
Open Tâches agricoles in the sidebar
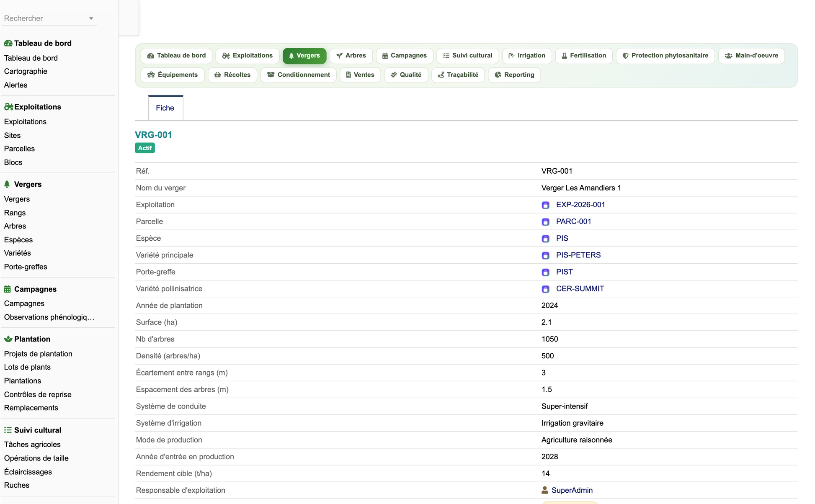(32, 445)
